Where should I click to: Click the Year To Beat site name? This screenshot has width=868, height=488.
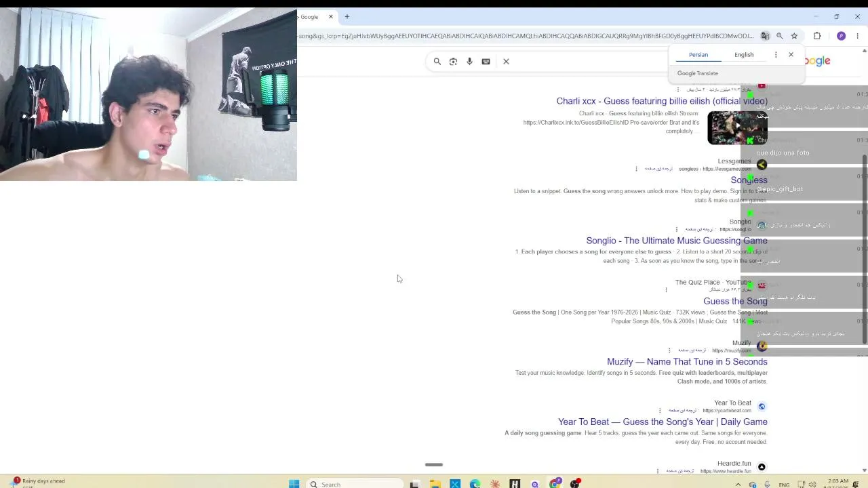(732, 403)
